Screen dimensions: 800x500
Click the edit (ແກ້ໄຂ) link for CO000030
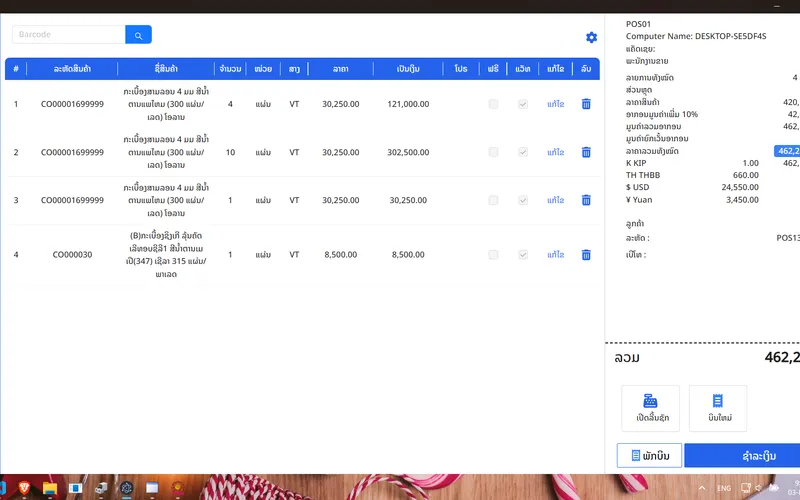556,255
